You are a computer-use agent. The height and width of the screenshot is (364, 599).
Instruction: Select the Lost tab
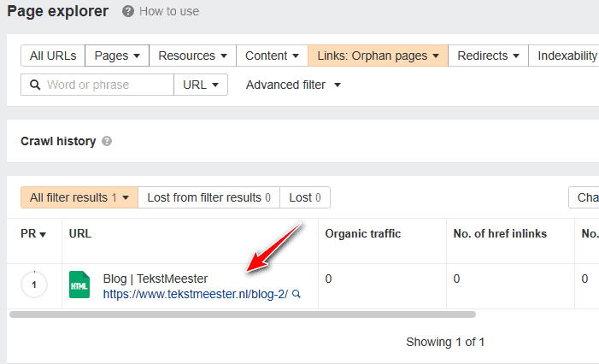pyautogui.click(x=305, y=197)
